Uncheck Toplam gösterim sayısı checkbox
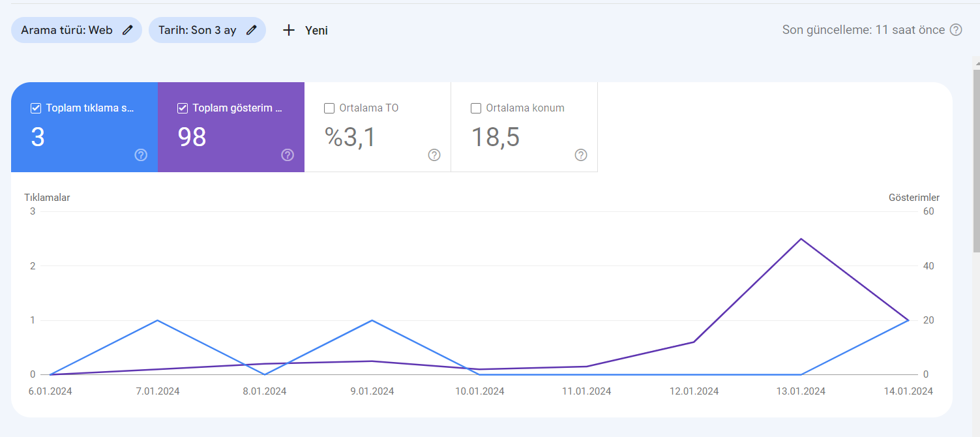The image size is (980, 437). coord(183,108)
